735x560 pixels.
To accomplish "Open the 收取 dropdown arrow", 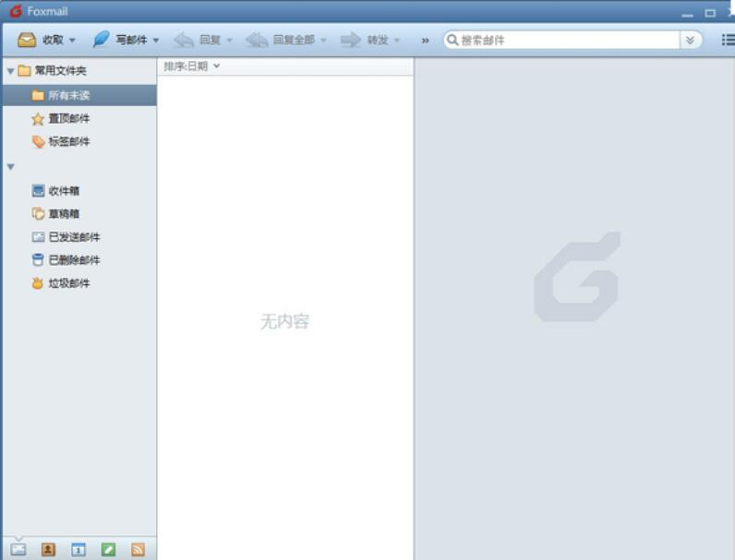I will tap(72, 41).
